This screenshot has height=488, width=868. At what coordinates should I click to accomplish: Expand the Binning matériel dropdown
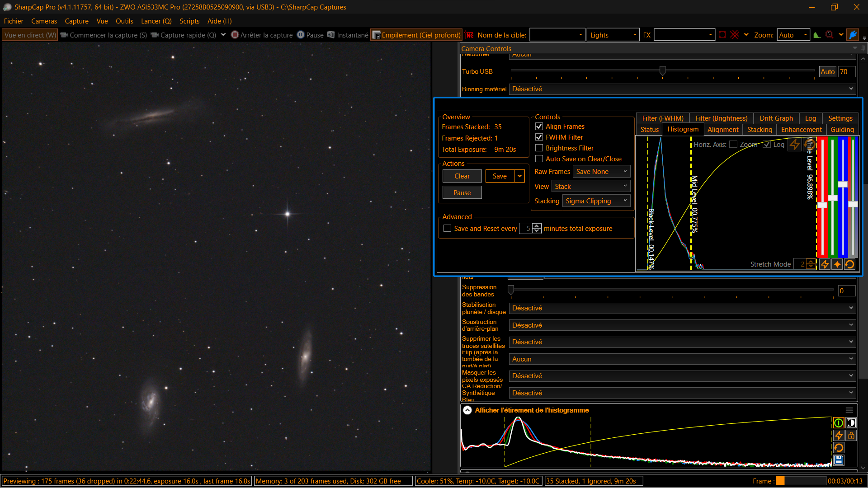click(683, 89)
